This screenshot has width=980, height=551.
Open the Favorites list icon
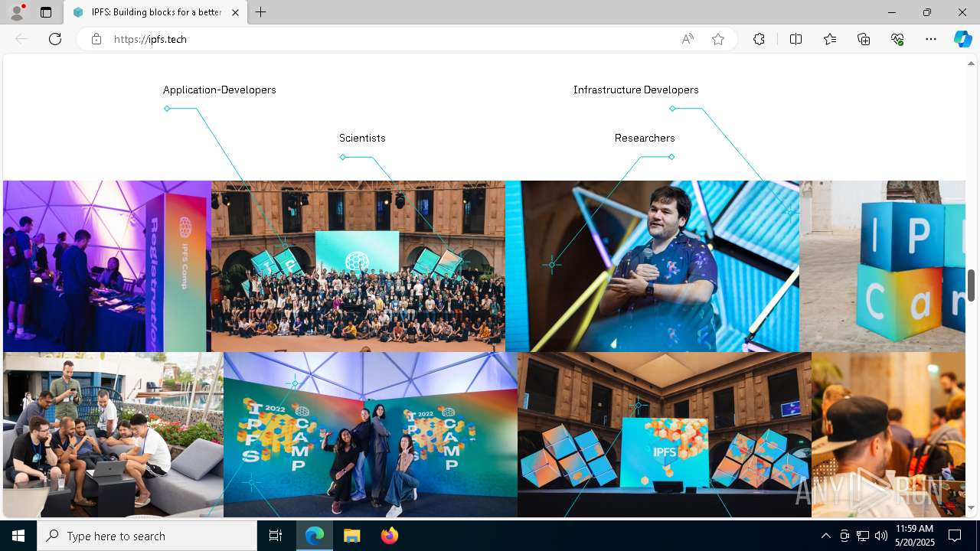[x=830, y=39]
